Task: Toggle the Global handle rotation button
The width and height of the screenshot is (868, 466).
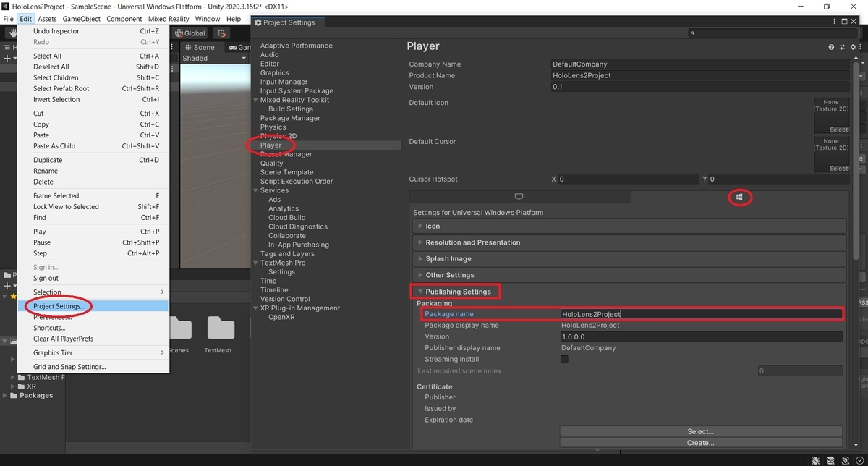Action: (x=190, y=33)
